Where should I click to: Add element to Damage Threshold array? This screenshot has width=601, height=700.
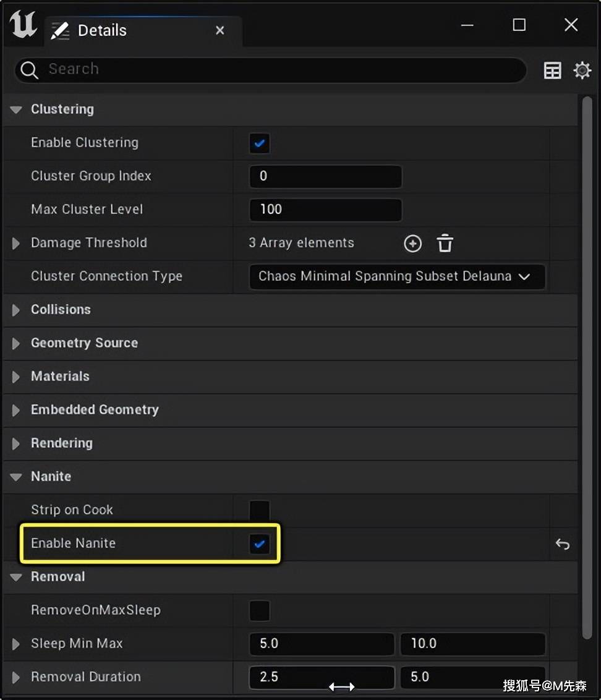coord(412,244)
